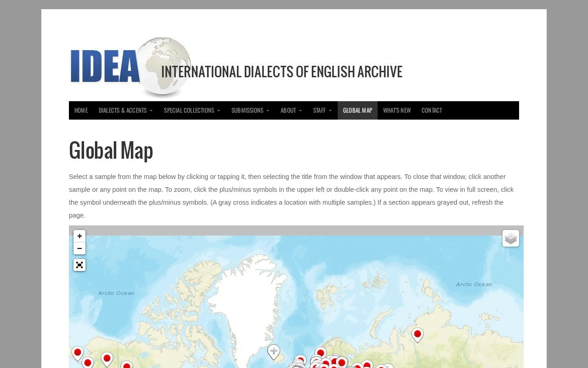This screenshot has height=368, width=588.
Task: Expand the Dialects & Accents menu
Action: pos(125,110)
